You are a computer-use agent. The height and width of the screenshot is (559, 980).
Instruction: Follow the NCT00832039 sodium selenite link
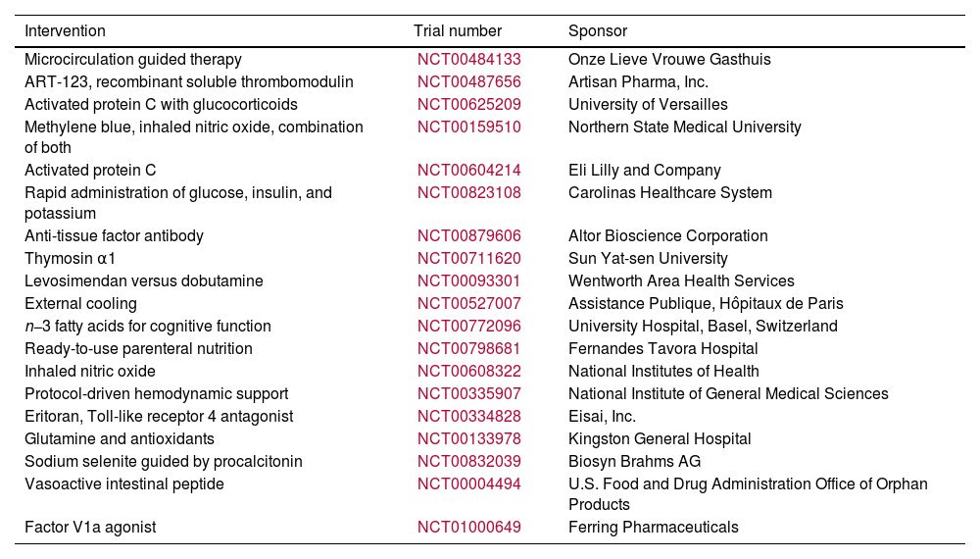tap(468, 462)
